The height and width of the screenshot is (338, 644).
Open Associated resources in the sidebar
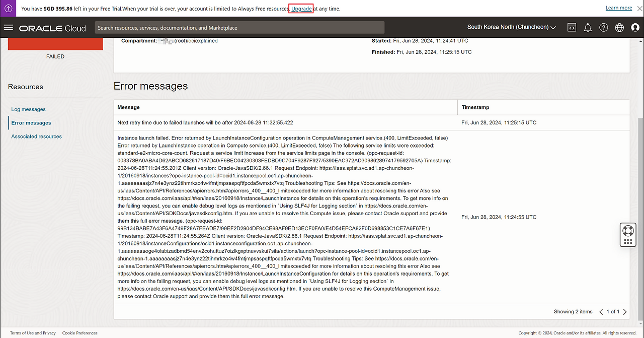[36, 137]
